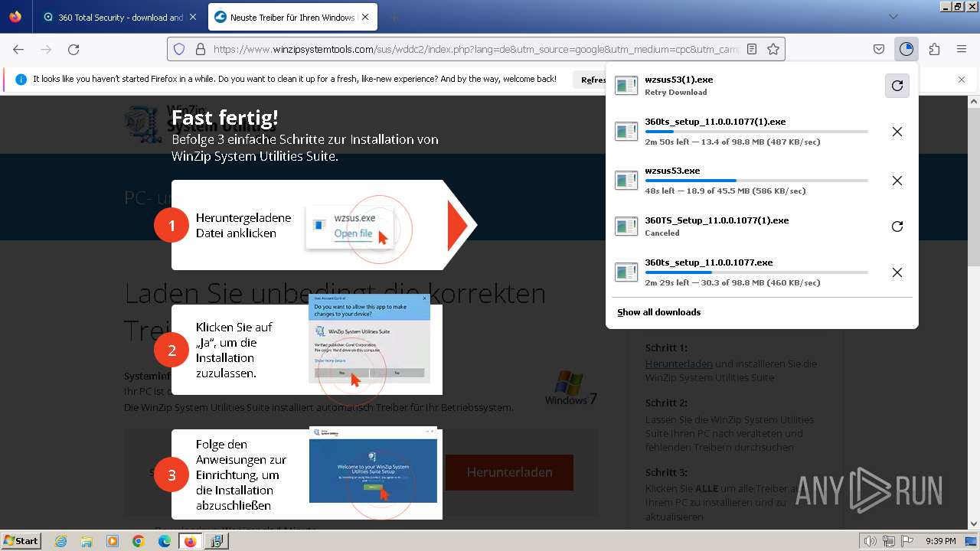Go back to the previous page
Image resolution: width=980 pixels, height=551 pixels.
pyautogui.click(x=18, y=49)
